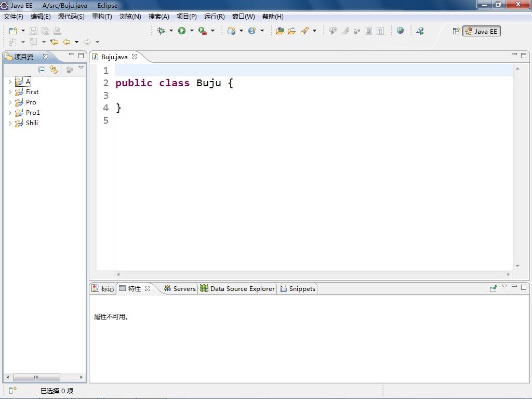Toggle Block Selection Mode icon
The width and height of the screenshot is (532, 399).
coord(368,31)
